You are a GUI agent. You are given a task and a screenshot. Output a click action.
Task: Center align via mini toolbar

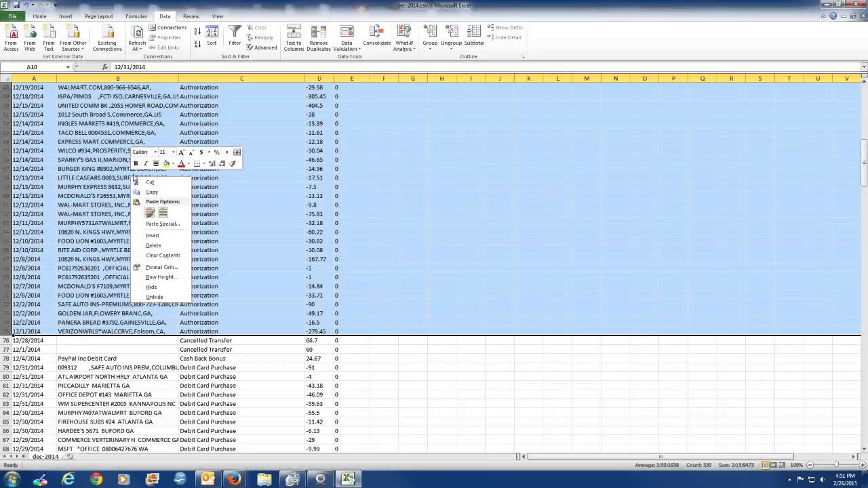click(x=156, y=163)
